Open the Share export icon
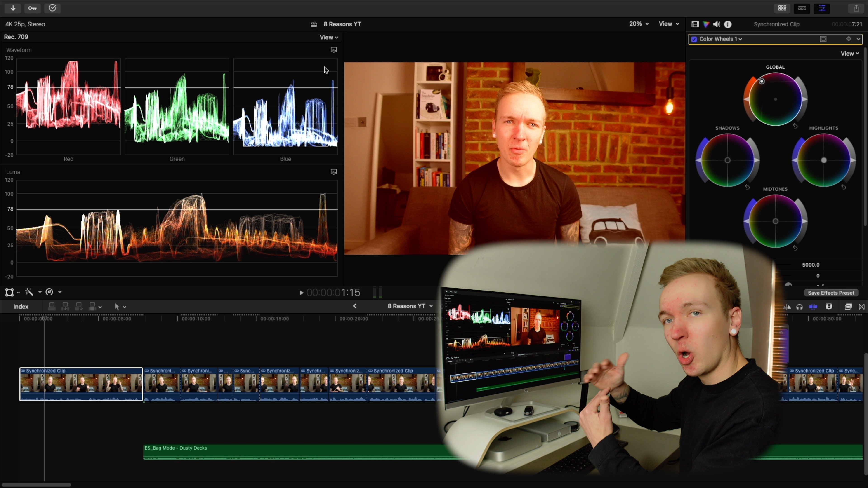The height and width of the screenshot is (488, 868). coord(856,8)
